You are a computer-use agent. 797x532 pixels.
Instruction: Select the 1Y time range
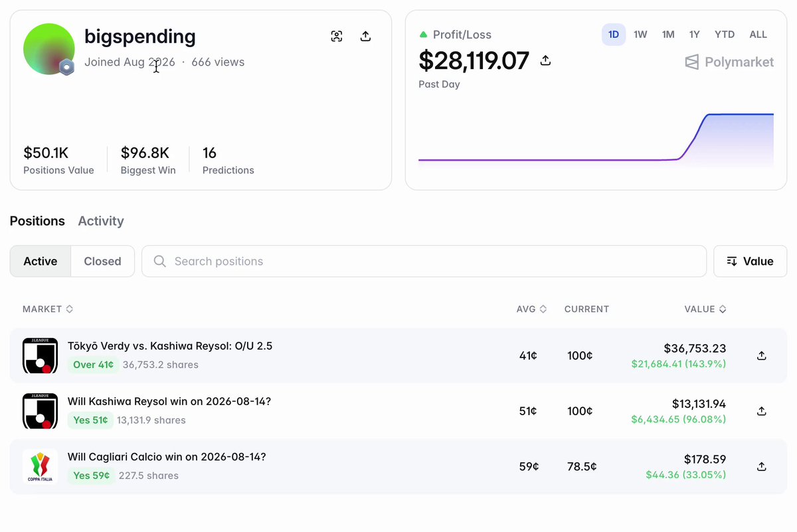(x=695, y=35)
